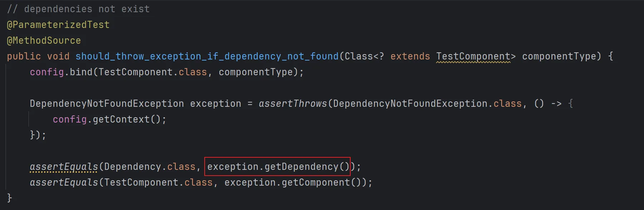Click the getContext call inside the lambda

(x=121, y=119)
